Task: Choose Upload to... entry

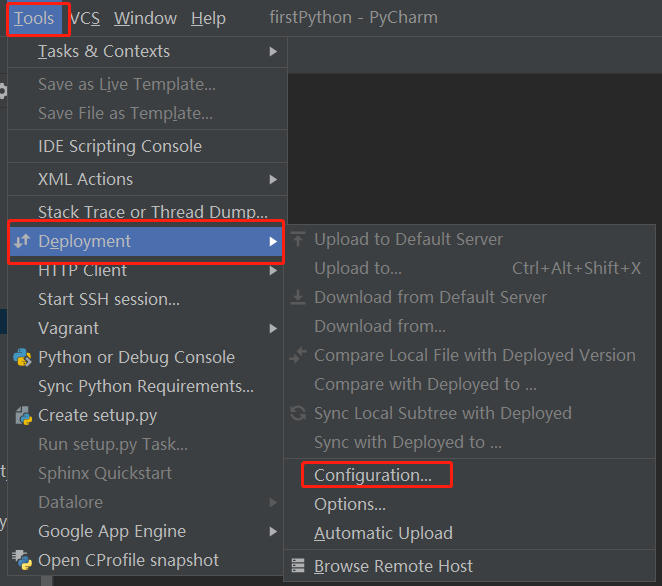Action: [x=469, y=269]
